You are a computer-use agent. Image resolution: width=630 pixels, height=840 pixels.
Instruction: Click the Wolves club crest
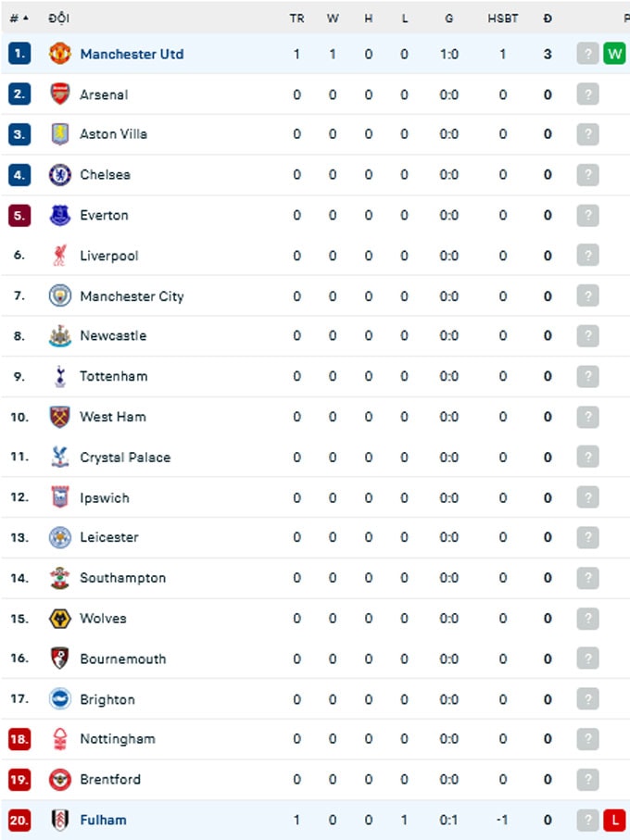pos(60,619)
